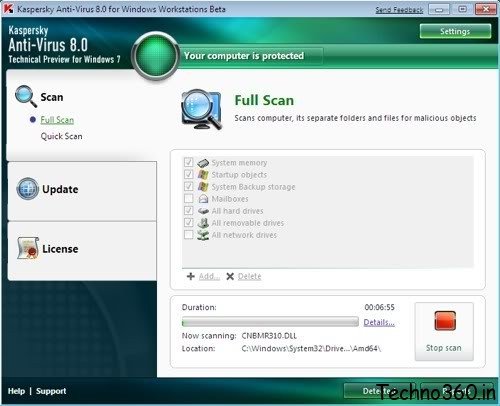
Task: Click the scan progress bar
Action: pyautogui.click(x=270, y=322)
